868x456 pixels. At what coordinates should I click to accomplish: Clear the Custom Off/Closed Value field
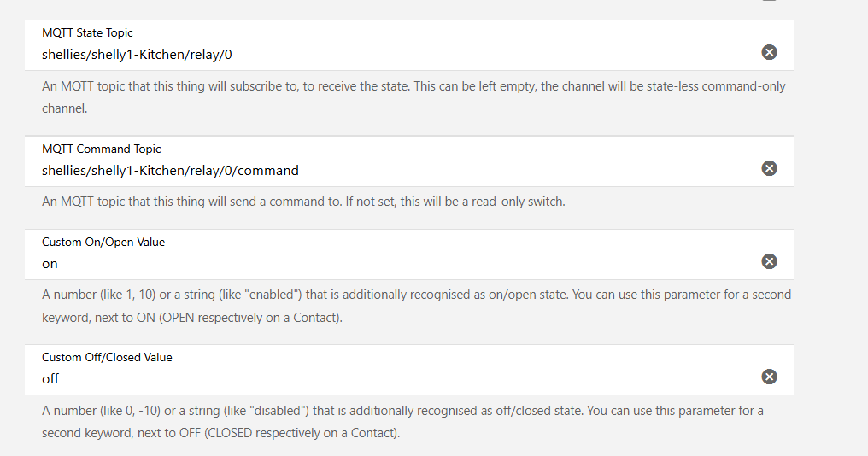coord(769,377)
